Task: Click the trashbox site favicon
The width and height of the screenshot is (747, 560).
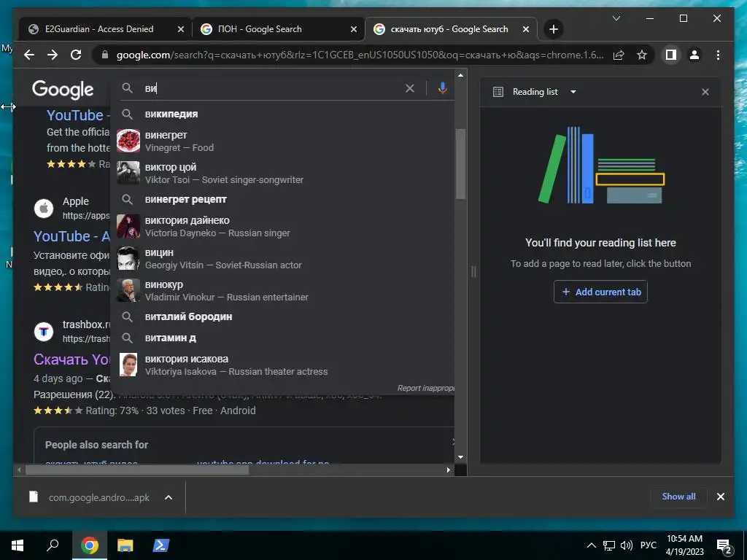Action: pos(43,332)
